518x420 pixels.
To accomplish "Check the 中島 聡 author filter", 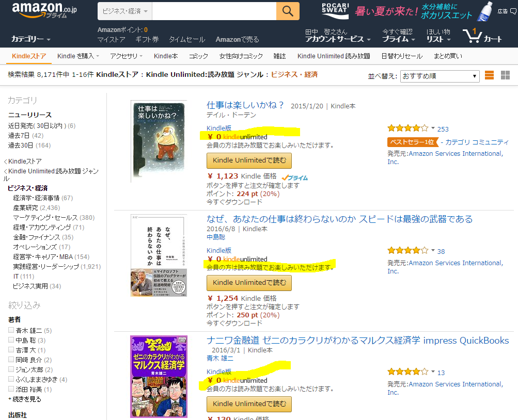I will (11, 340).
